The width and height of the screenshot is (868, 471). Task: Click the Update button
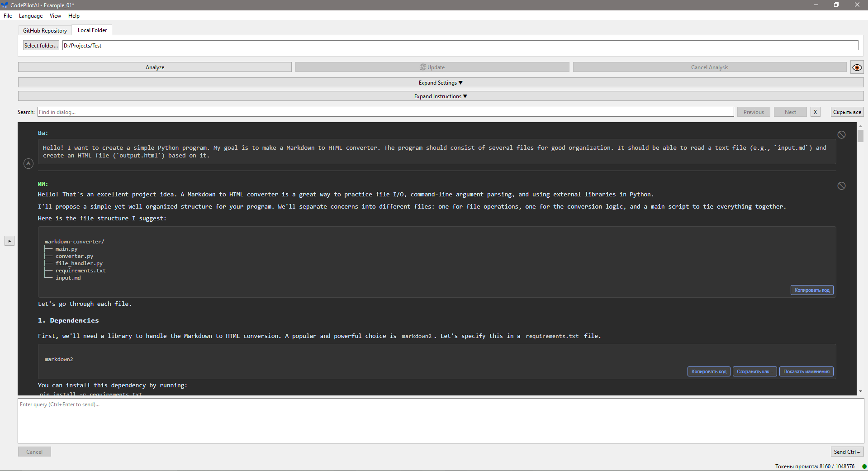point(432,67)
